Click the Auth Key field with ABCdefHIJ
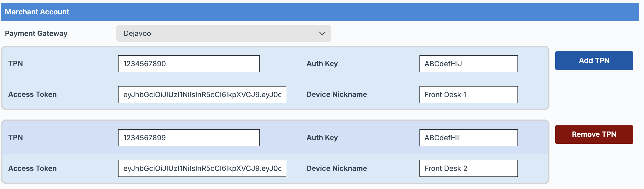Screen dimensions: 644x189 pyautogui.click(x=468, y=64)
